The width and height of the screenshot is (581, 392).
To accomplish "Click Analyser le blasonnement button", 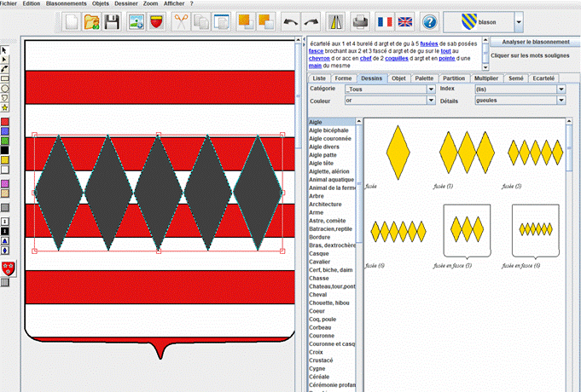I will [535, 41].
